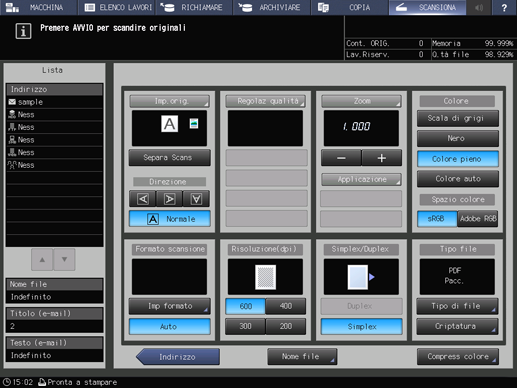The image size is (517, 388).
Task: Open Nome file entry
Action: tap(302, 357)
